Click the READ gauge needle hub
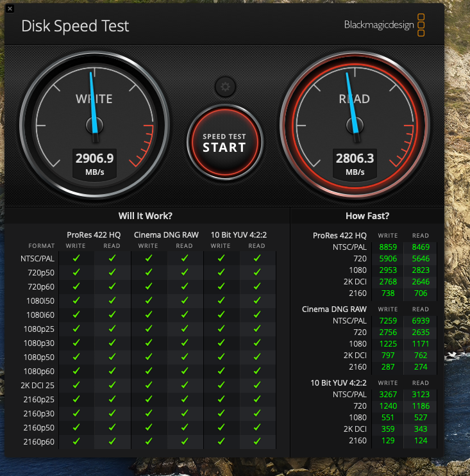This screenshot has height=476, width=470. (x=355, y=126)
